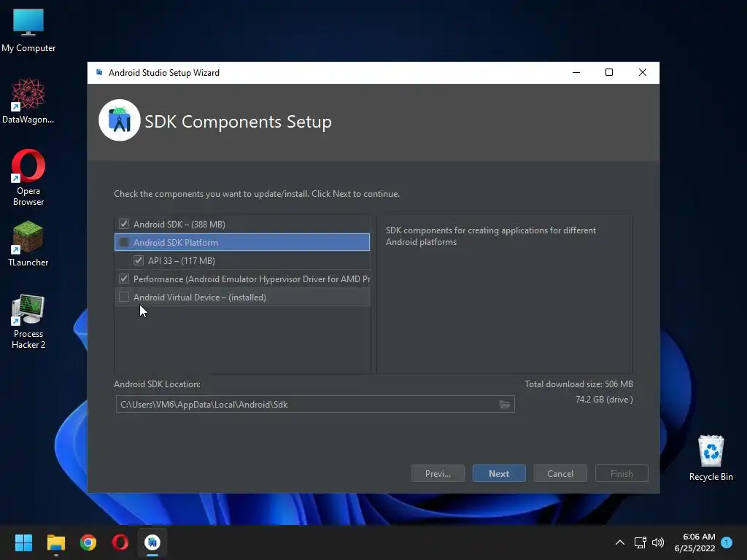Open File Explorer from the taskbar
The image size is (747, 560).
pos(55,542)
